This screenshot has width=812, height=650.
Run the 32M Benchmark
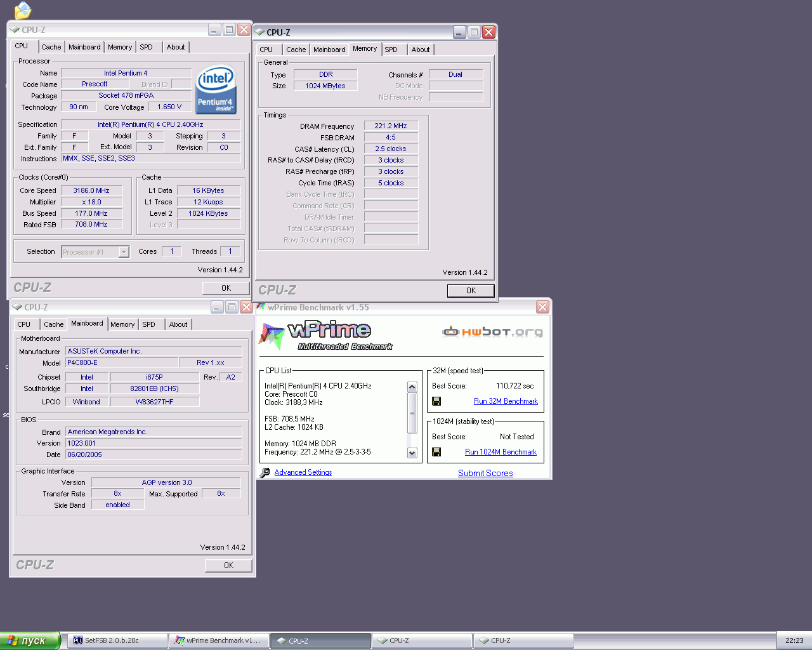506,401
